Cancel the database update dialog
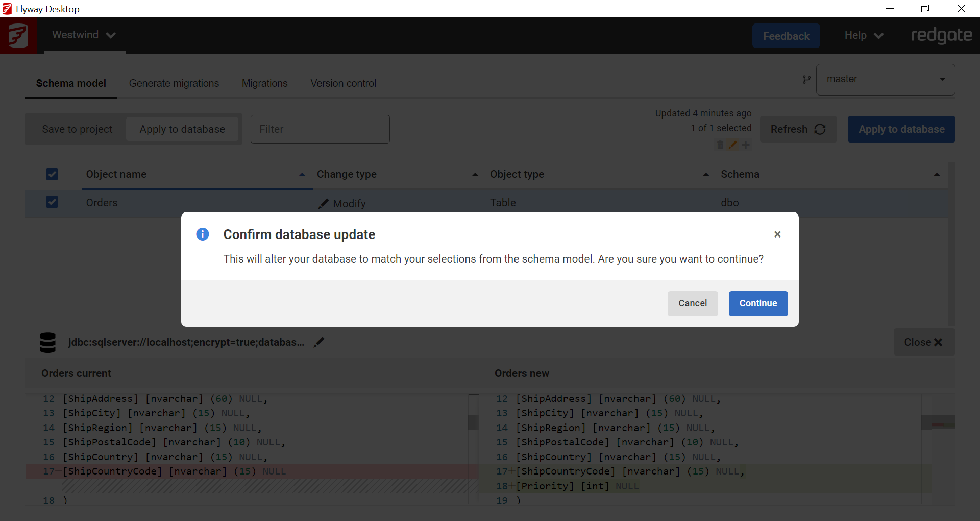980x521 pixels. pyautogui.click(x=692, y=303)
